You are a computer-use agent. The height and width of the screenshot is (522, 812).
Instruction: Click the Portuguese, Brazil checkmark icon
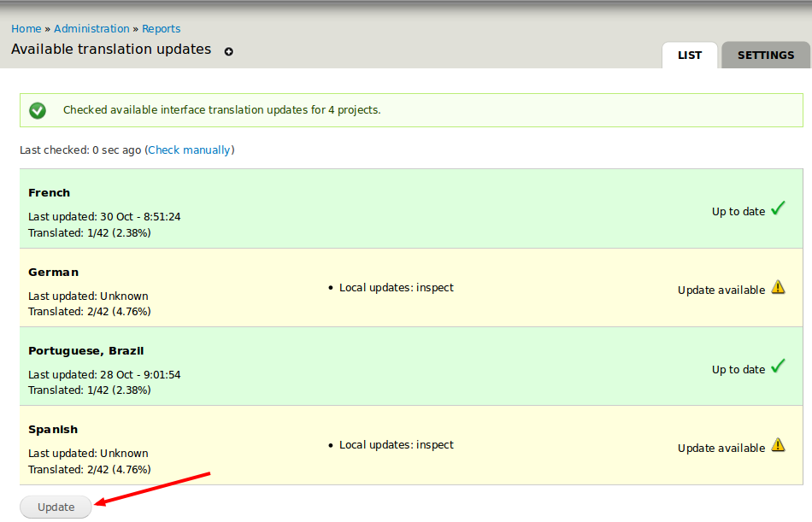[x=778, y=367]
